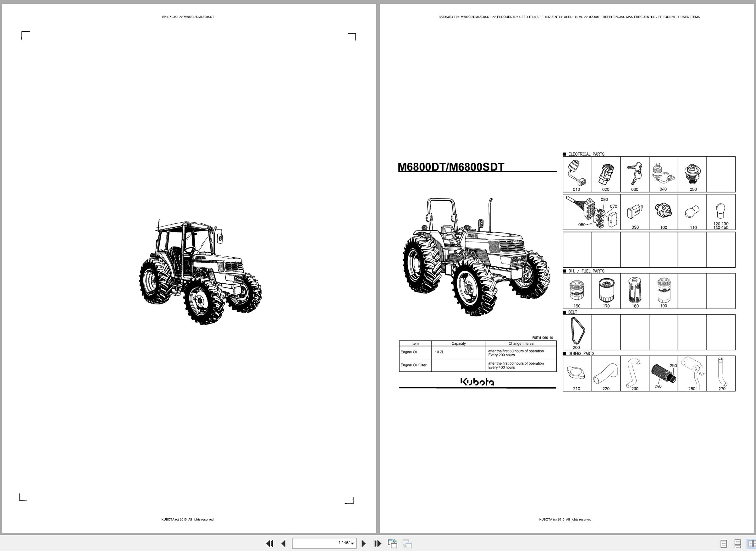Click bulb part 110 image
Screen dimensions: 756x551
pyautogui.click(x=692, y=212)
